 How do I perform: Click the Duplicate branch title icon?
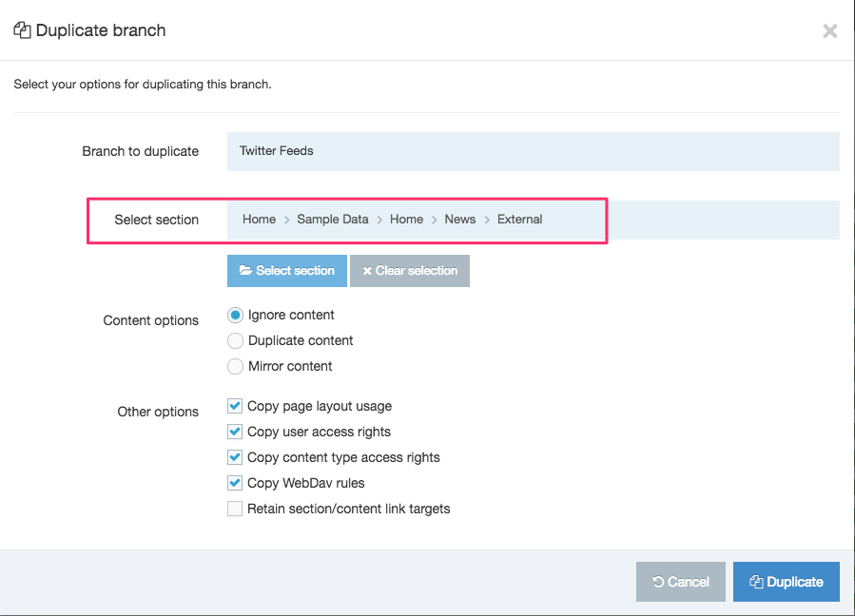pos(22,30)
